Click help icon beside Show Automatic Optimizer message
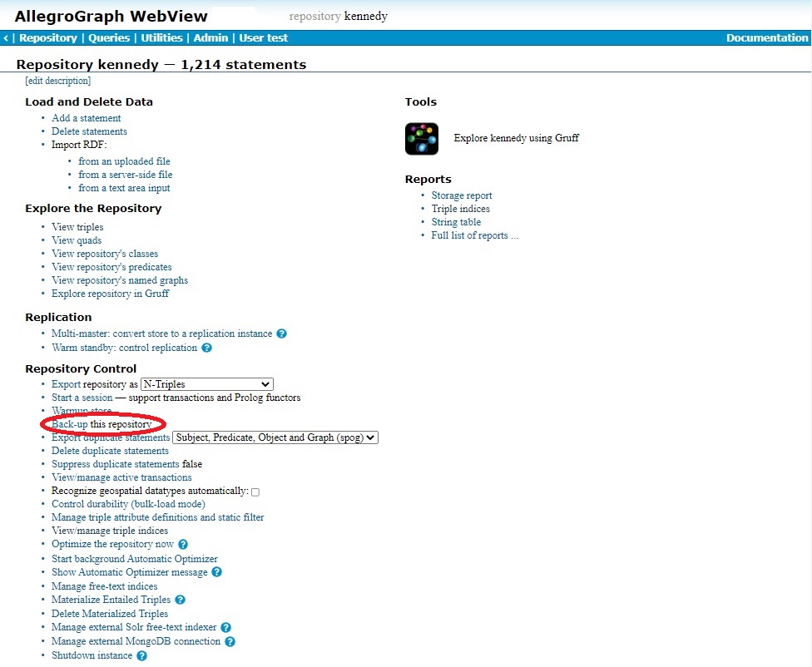The width and height of the screenshot is (812, 667). (216, 572)
